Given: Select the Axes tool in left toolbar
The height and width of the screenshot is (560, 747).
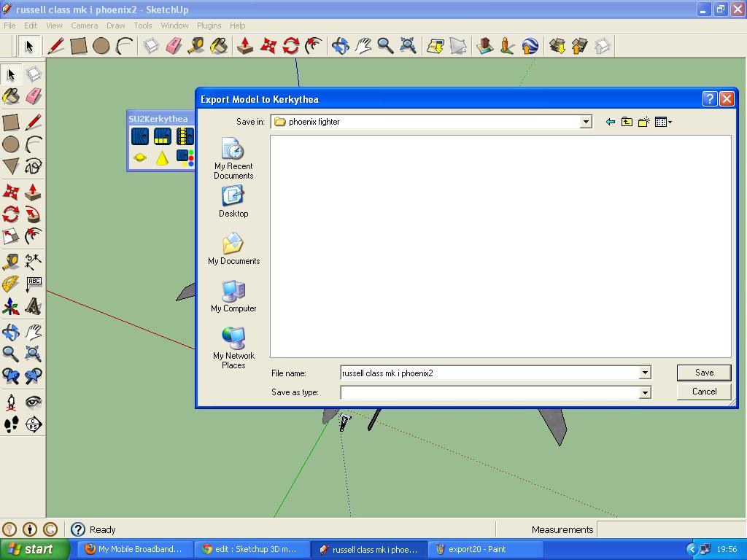Looking at the screenshot, I should click(11, 306).
